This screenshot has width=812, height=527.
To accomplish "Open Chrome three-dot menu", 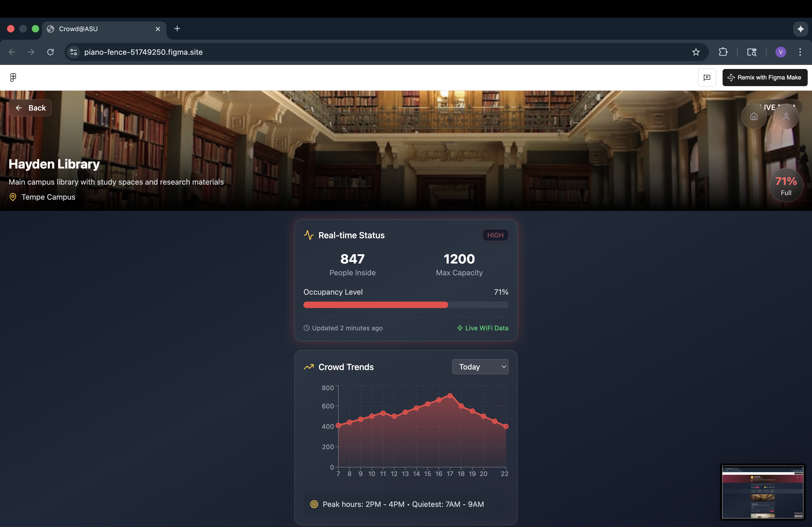I will tap(800, 52).
